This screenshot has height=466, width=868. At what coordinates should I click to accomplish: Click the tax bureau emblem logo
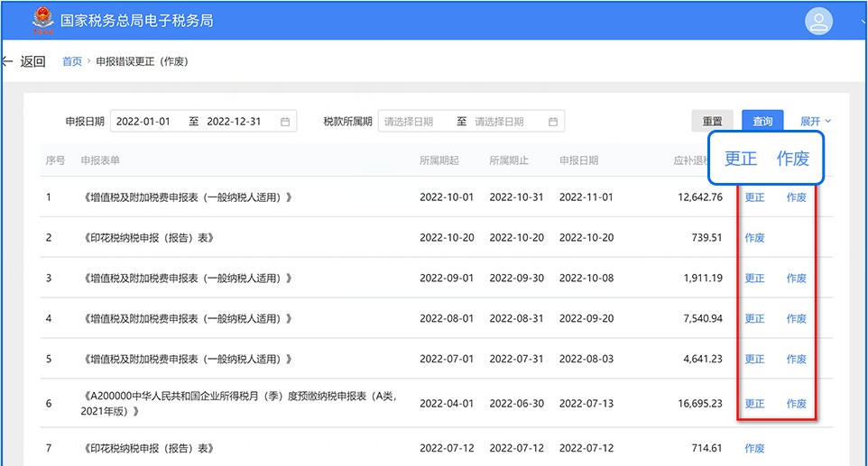42,20
